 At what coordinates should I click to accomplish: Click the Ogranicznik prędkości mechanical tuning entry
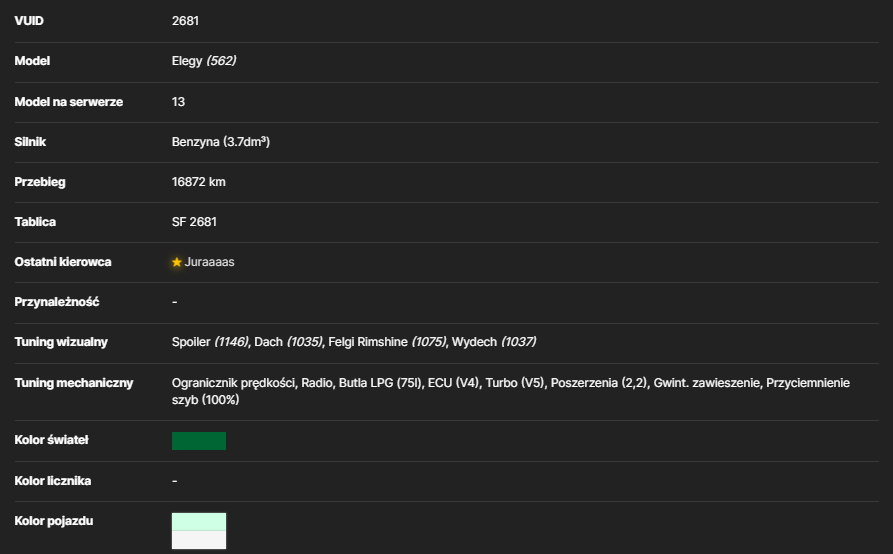(x=234, y=383)
